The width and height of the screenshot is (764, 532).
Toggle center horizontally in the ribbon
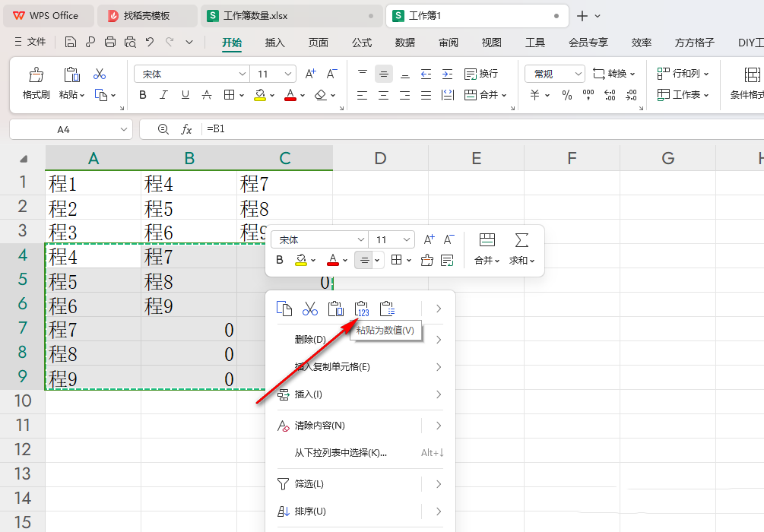click(x=383, y=95)
